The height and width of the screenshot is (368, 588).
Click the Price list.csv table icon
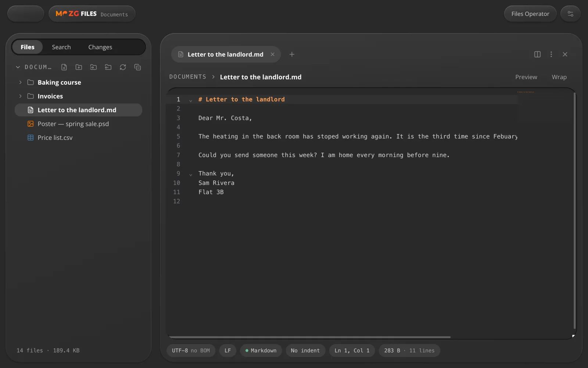[31, 137]
